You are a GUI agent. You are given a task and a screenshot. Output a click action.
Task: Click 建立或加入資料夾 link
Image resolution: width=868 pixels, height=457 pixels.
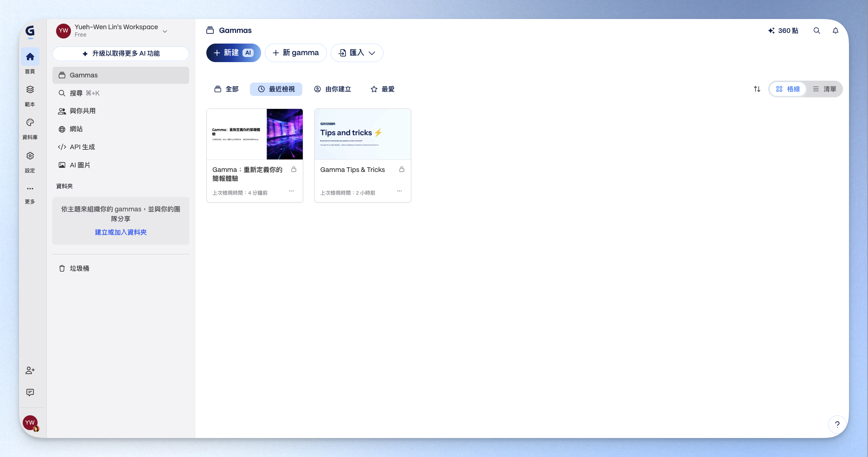121,232
